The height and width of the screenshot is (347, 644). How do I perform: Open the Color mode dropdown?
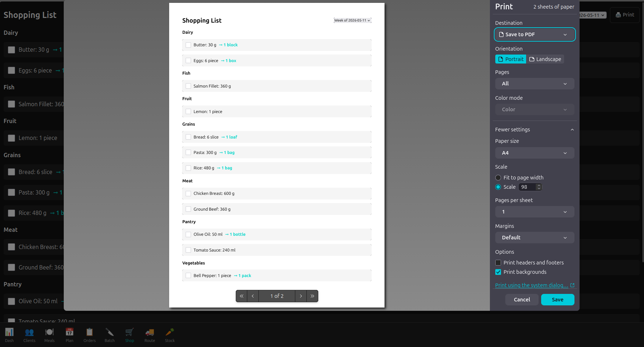click(x=535, y=109)
